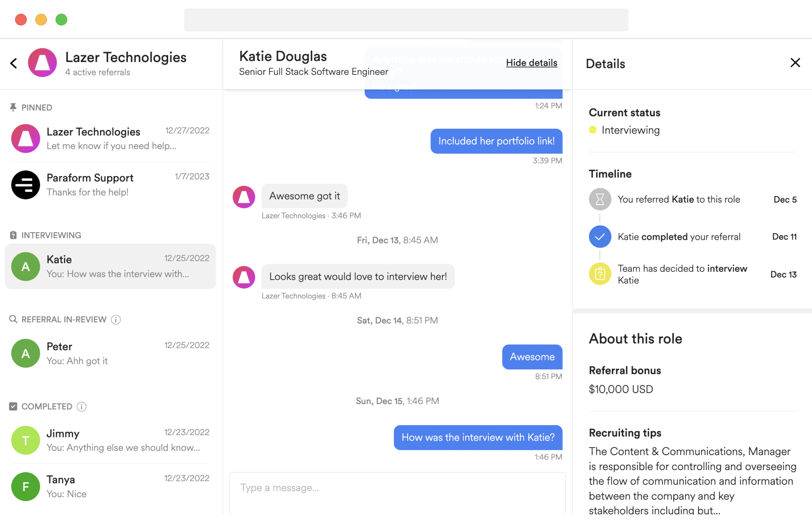The width and height of the screenshot is (812, 522).
Task: Open Jimmy's completed conversation
Action: (110, 440)
